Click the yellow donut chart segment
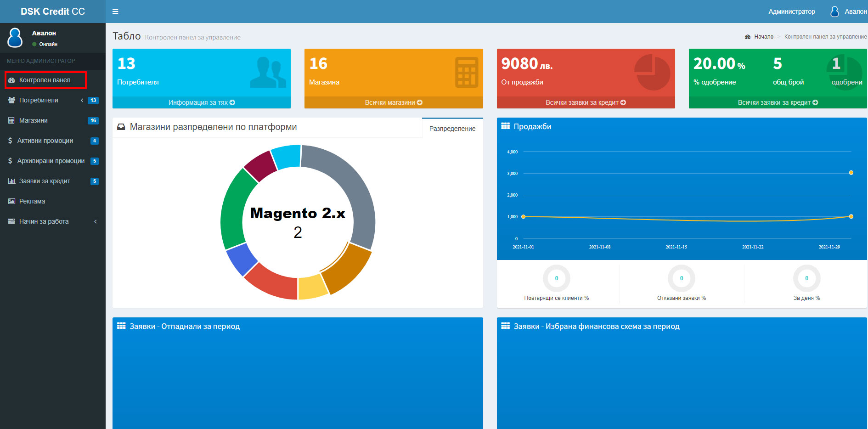 tap(312, 287)
